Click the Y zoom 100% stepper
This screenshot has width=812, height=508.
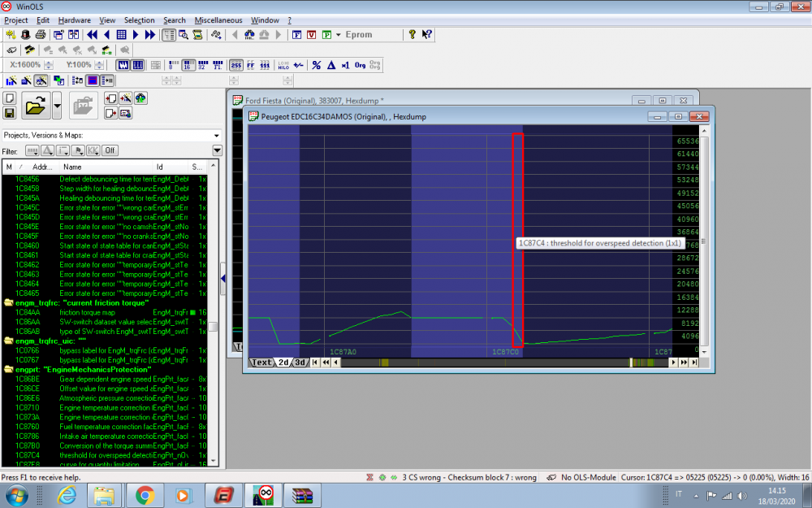pyautogui.click(x=99, y=65)
